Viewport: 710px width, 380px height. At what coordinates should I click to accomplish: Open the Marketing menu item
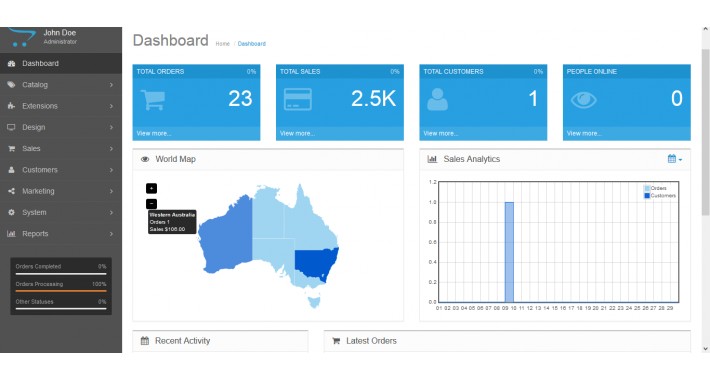tap(61, 191)
